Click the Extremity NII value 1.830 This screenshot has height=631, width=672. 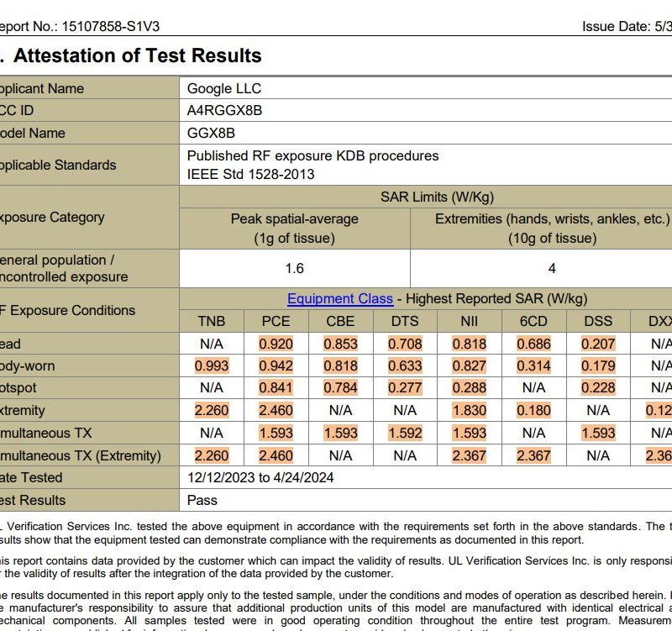coord(469,411)
